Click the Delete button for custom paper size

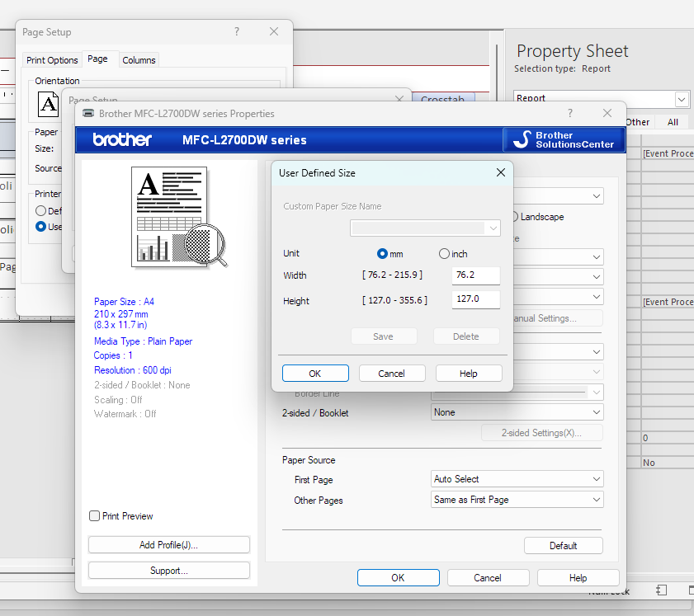point(466,336)
